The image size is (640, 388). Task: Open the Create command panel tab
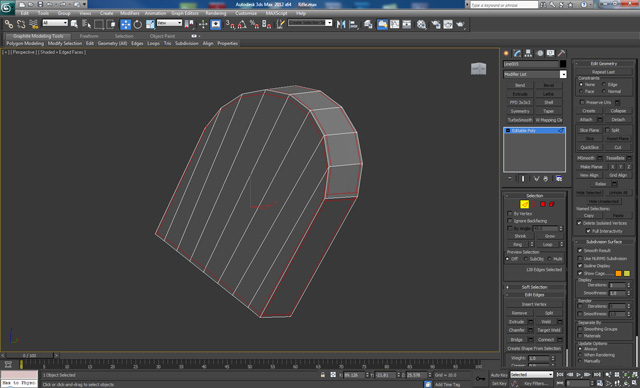point(506,53)
